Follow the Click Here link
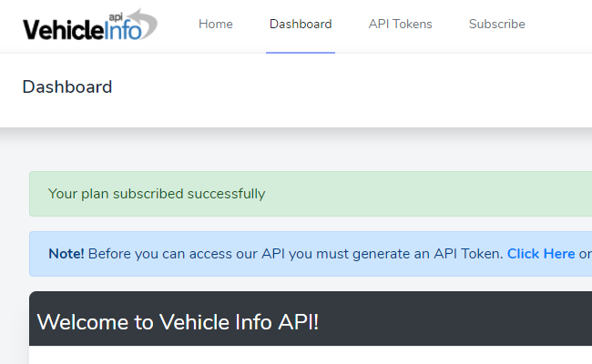This screenshot has height=364, width=592. click(541, 254)
